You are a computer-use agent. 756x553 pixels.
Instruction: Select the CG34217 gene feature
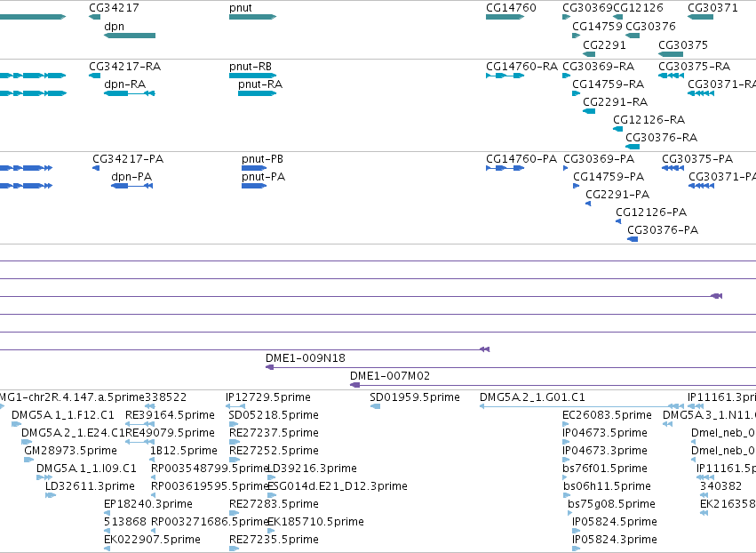pos(94,17)
